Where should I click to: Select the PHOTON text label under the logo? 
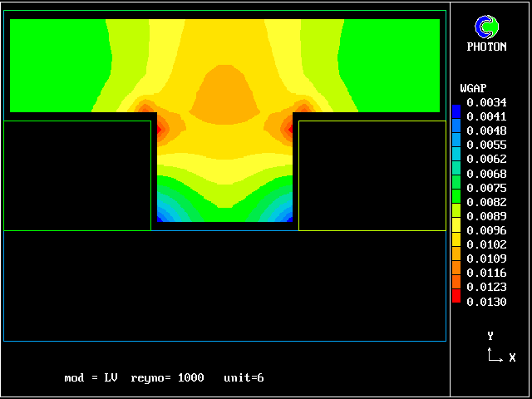pos(486,47)
